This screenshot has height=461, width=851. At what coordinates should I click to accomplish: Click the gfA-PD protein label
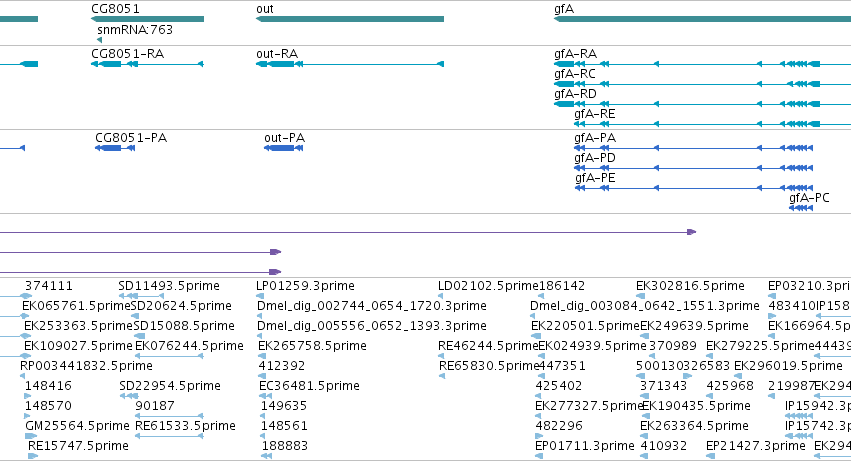click(595, 158)
